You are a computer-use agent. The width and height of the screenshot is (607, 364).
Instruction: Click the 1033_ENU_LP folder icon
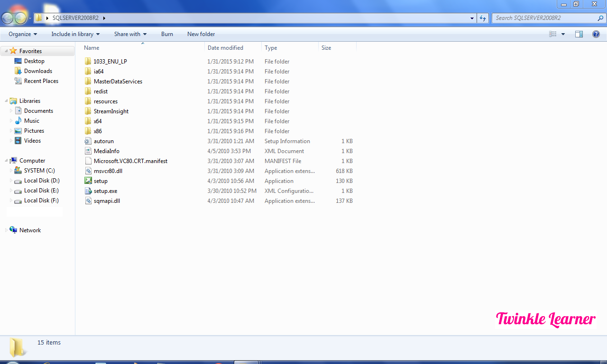point(88,62)
